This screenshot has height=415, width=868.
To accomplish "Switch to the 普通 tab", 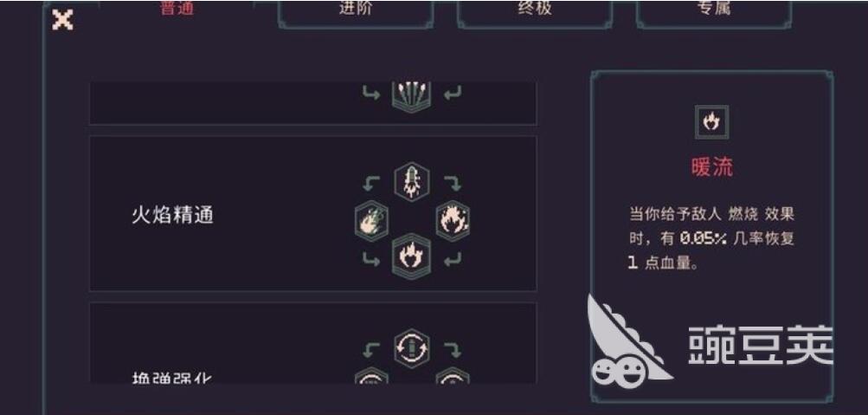I will click(177, 9).
